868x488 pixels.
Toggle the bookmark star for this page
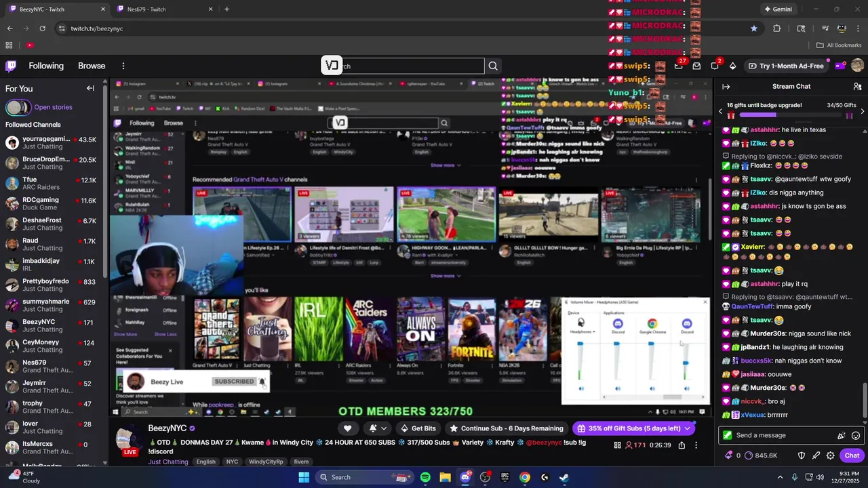pyautogui.click(x=754, y=28)
